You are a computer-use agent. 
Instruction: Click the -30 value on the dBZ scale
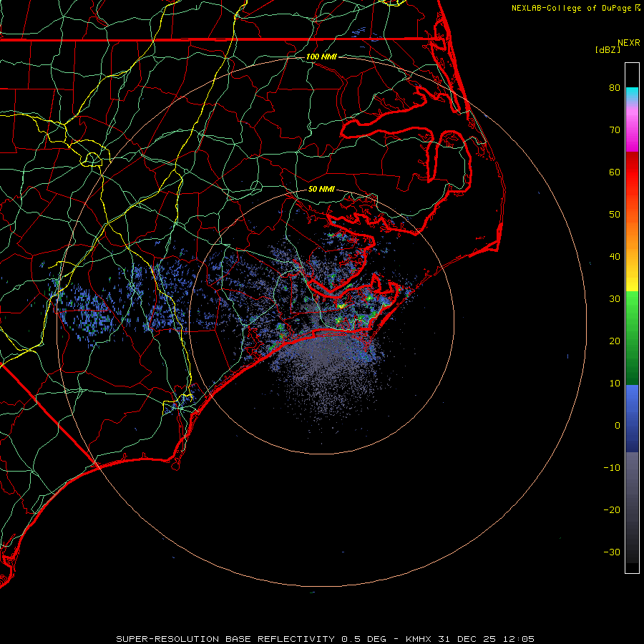click(612, 552)
